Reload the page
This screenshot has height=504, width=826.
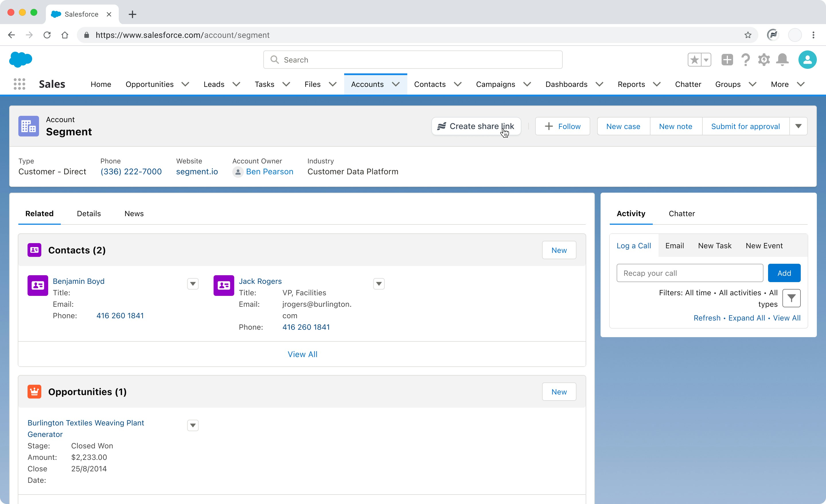click(47, 35)
